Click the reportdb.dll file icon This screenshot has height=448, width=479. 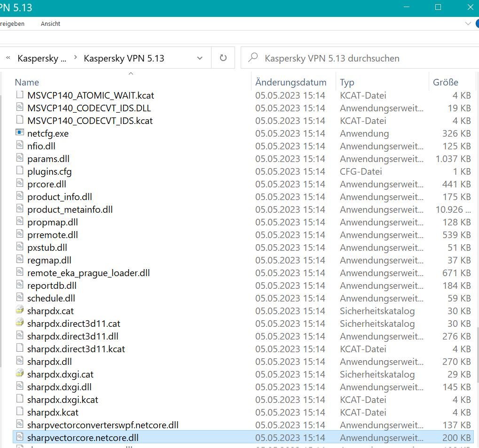20,285
